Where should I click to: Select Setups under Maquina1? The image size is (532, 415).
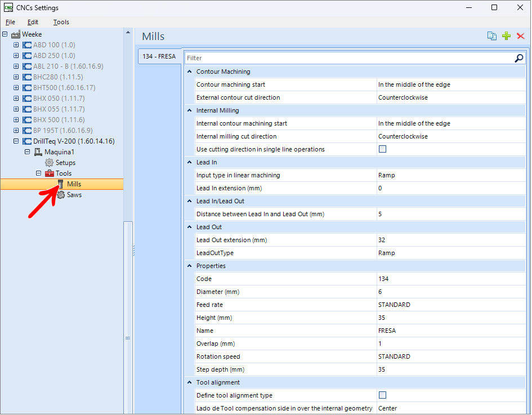pos(65,163)
